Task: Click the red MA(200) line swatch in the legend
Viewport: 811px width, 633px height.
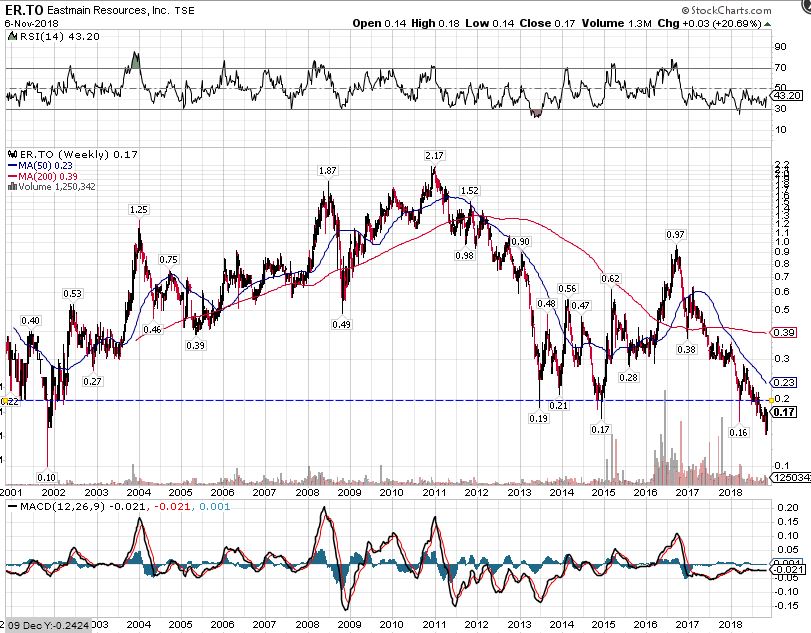Action: (12, 176)
